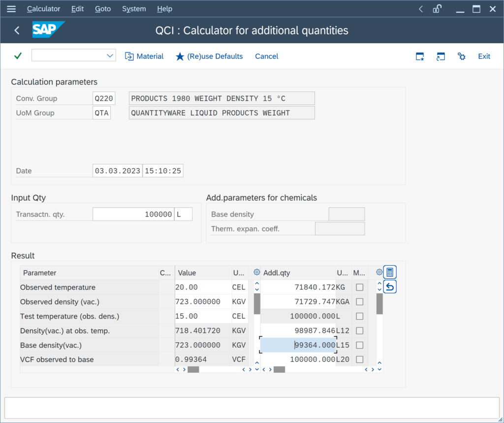Click the Exit button
Viewport: 504px width, 423px height.
click(x=484, y=56)
